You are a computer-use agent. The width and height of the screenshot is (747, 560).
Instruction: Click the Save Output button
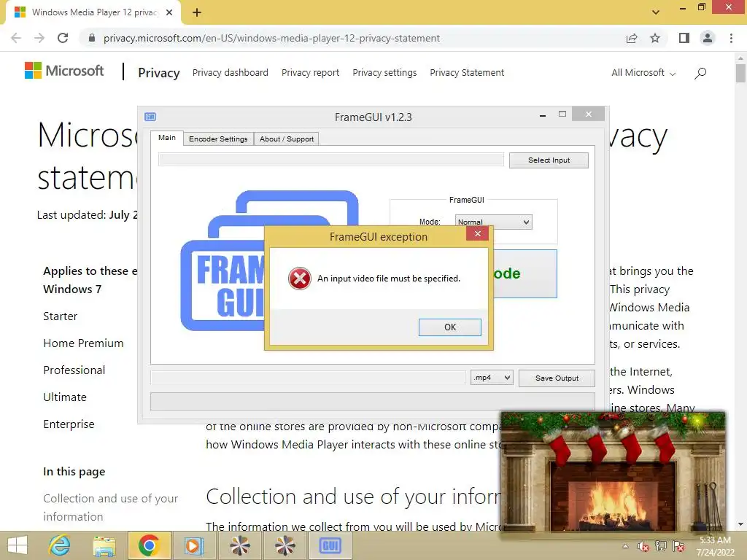(x=557, y=378)
